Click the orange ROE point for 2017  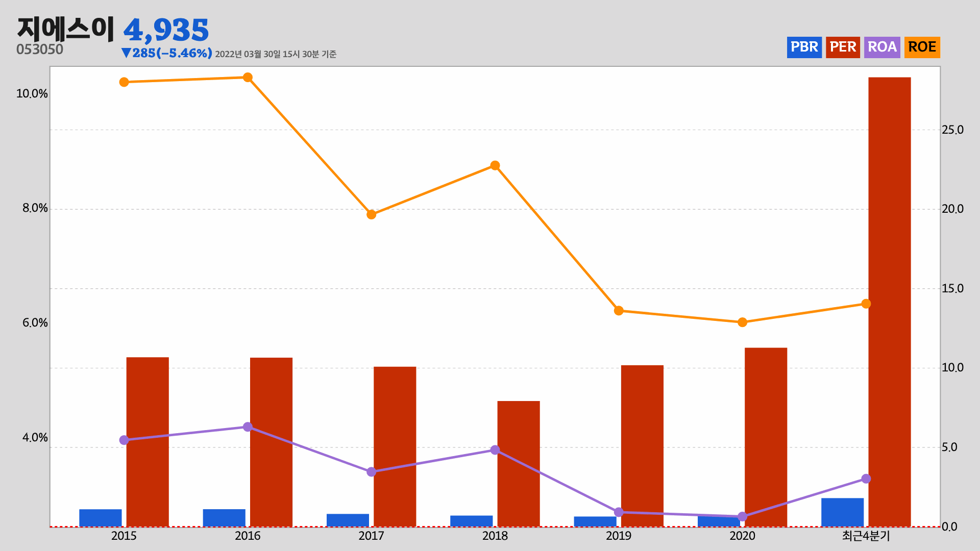(x=372, y=215)
